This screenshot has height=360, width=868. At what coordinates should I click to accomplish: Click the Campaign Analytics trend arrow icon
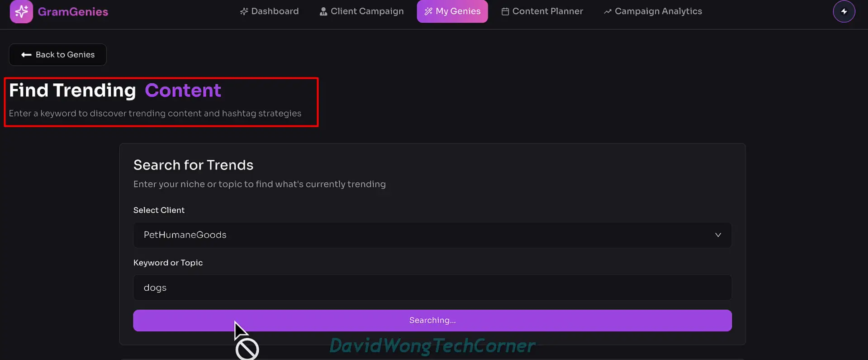coord(607,11)
